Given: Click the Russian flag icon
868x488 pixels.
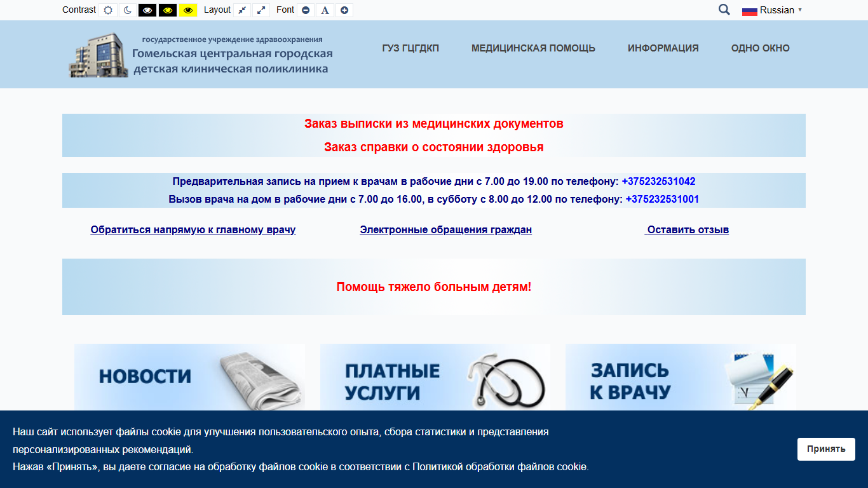Looking at the screenshot, I should point(750,11).
